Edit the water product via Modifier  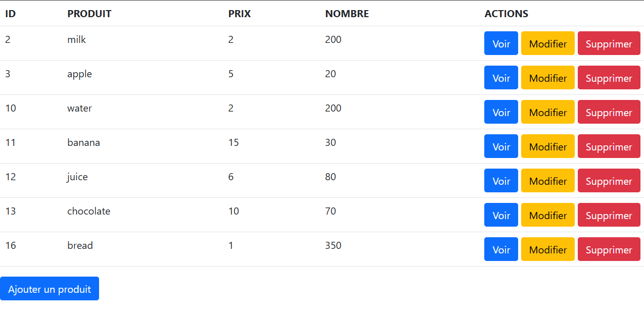pos(547,112)
